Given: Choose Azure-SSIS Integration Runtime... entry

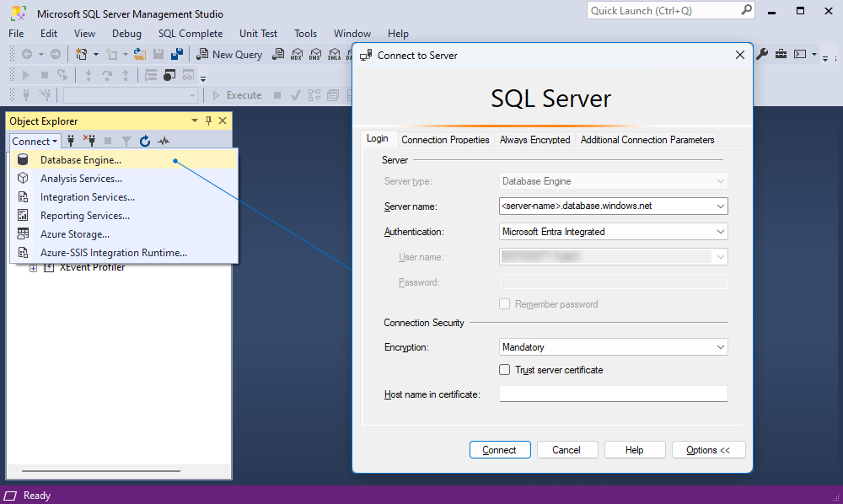Looking at the screenshot, I should 124,253.
